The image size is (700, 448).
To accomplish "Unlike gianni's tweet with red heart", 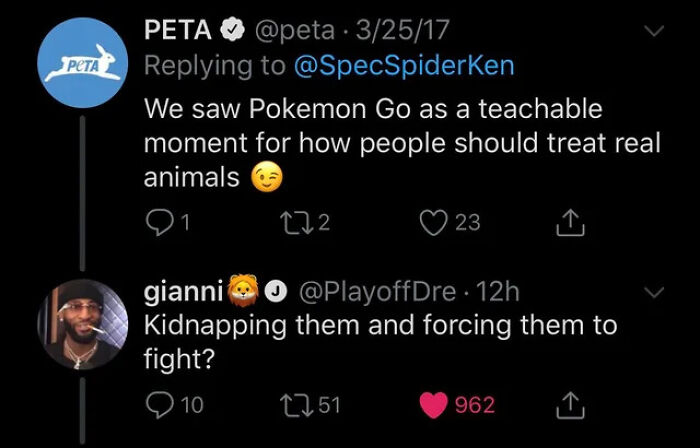I will click(436, 404).
